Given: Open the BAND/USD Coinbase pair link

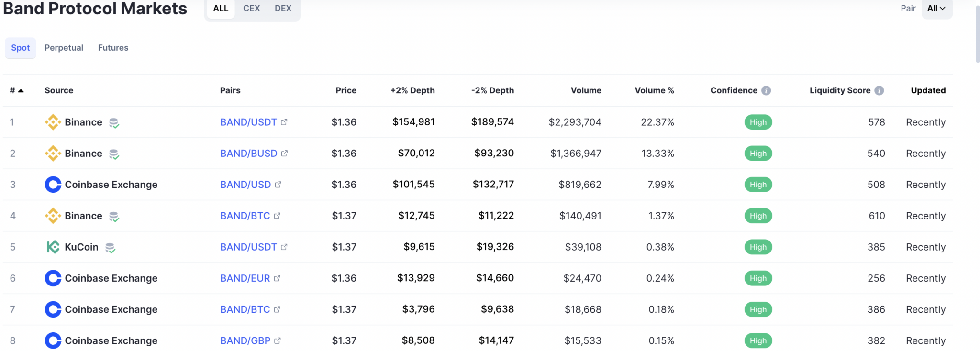Looking at the screenshot, I should click(245, 185).
